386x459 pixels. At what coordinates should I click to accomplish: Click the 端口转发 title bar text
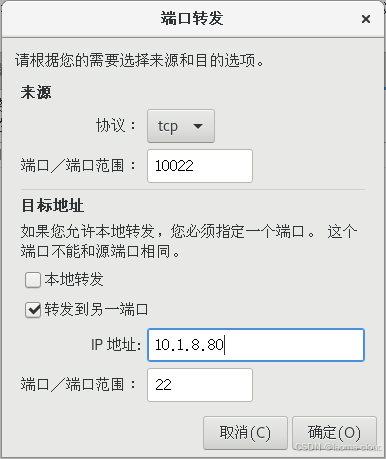(x=192, y=18)
